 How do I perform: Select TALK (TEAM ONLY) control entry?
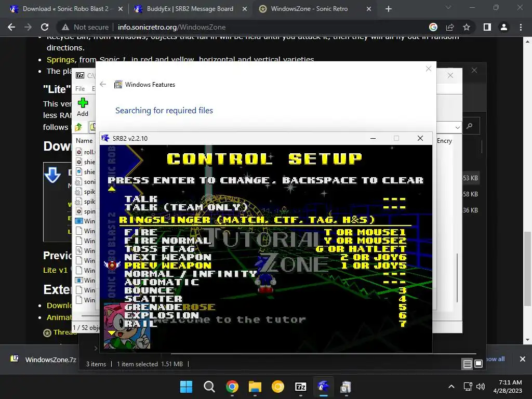coord(264,207)
